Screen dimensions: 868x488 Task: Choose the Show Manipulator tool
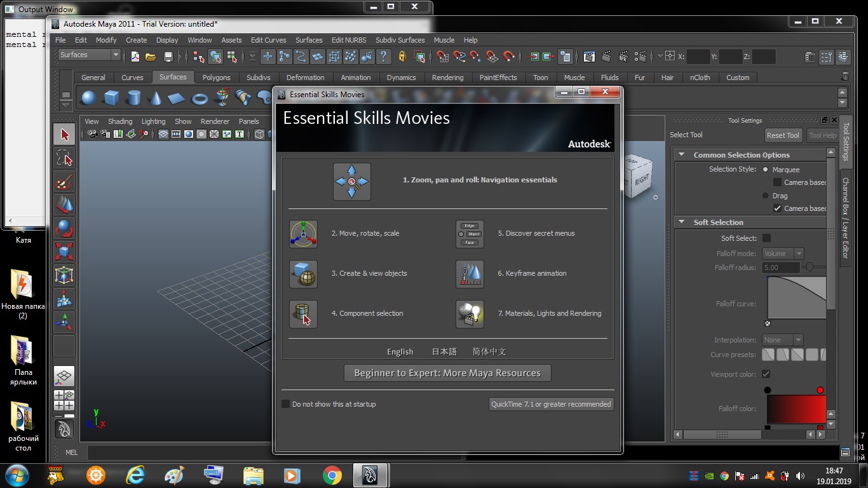tap(64, 322)
